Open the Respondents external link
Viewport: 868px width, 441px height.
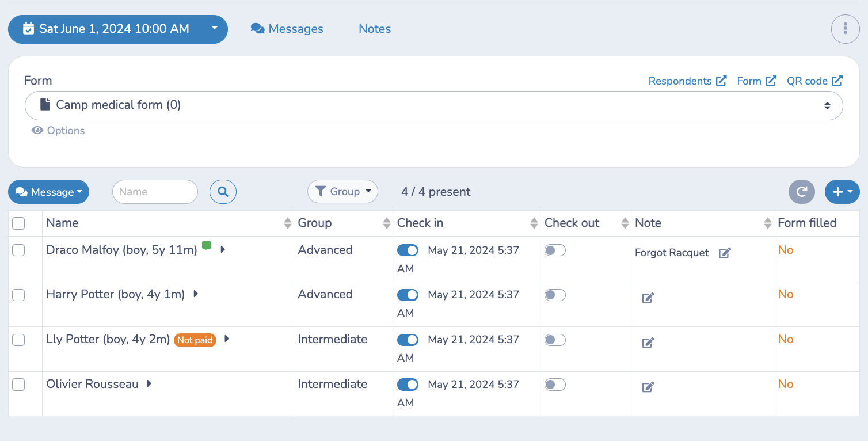687,81
